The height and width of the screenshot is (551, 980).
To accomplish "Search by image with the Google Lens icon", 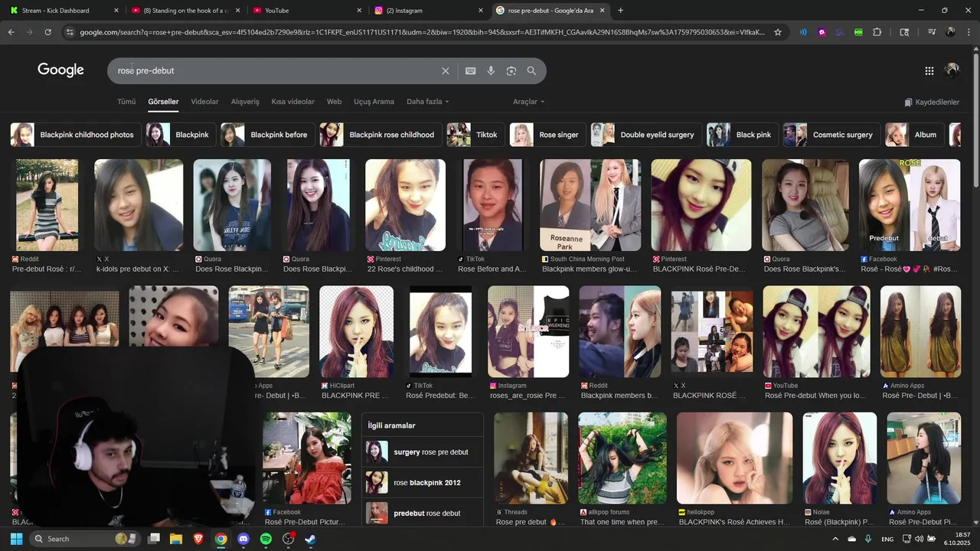I will [x=511, y=70].
